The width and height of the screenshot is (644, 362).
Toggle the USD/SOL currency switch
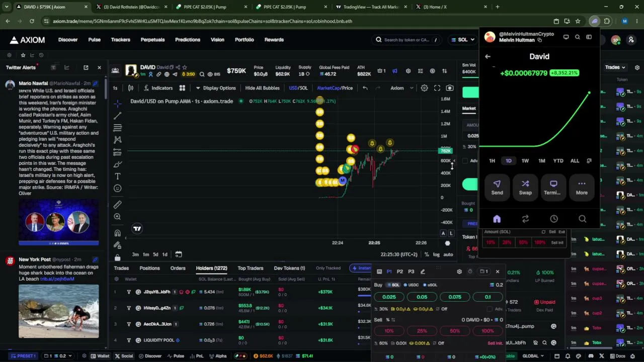[x=298, y=88]
